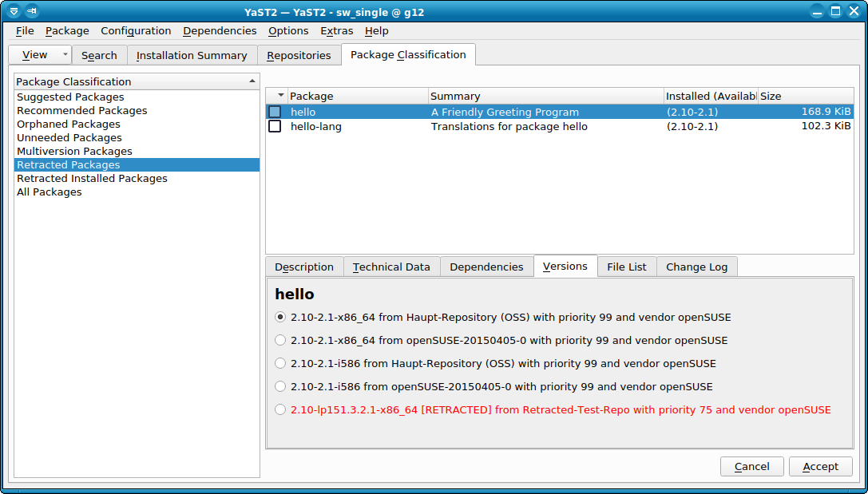Choose i586 version from Haupt-Repository (OSS)

click(280, 363)
